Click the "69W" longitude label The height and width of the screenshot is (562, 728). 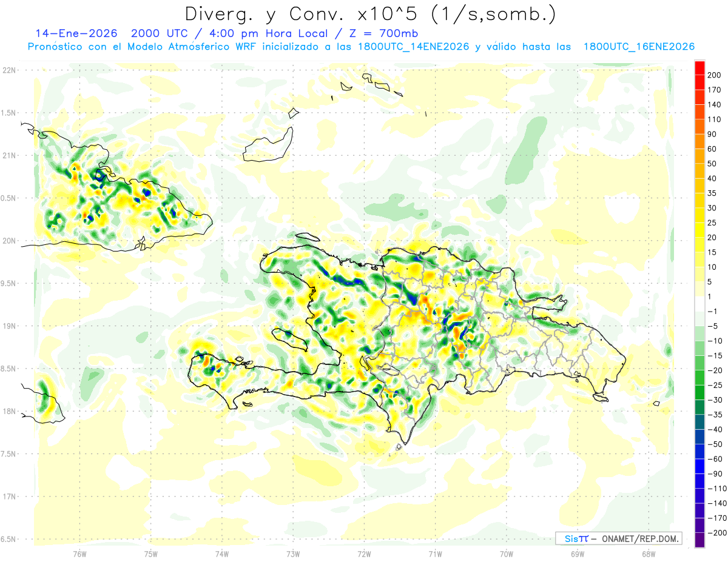[x=578, y=554]
